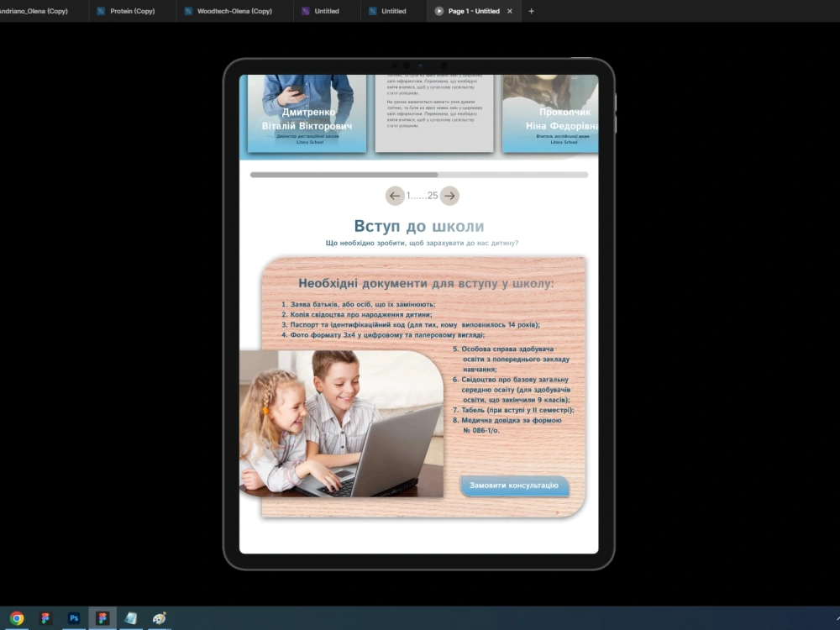
Task: Click the photo of children with laptop
Action: point(341,423)
